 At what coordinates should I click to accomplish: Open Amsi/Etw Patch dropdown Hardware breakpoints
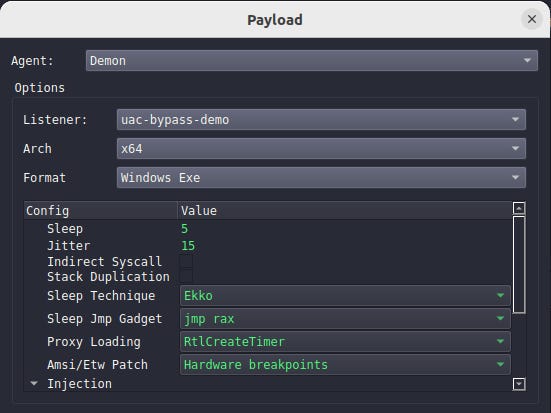[x=345, y=365]
